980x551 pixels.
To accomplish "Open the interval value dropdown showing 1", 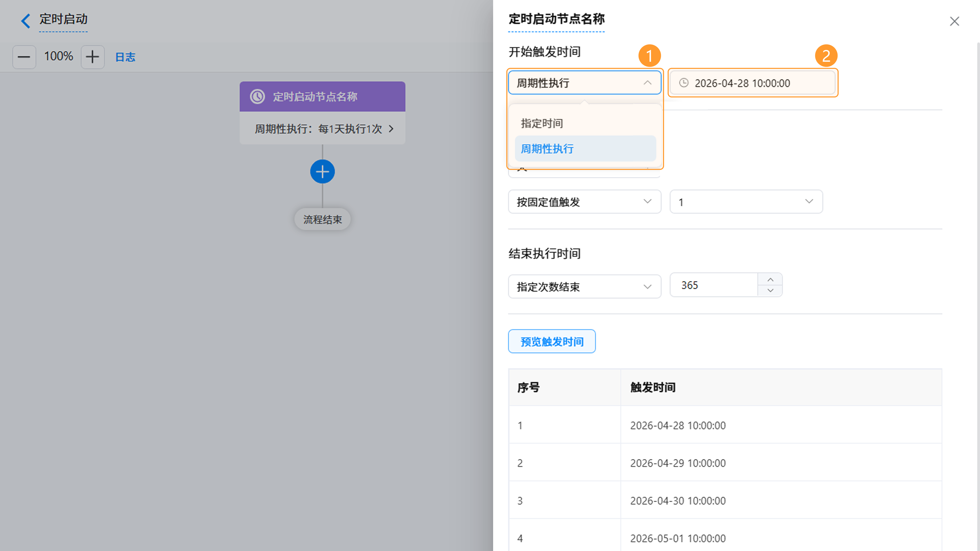I will click(746, 202).
